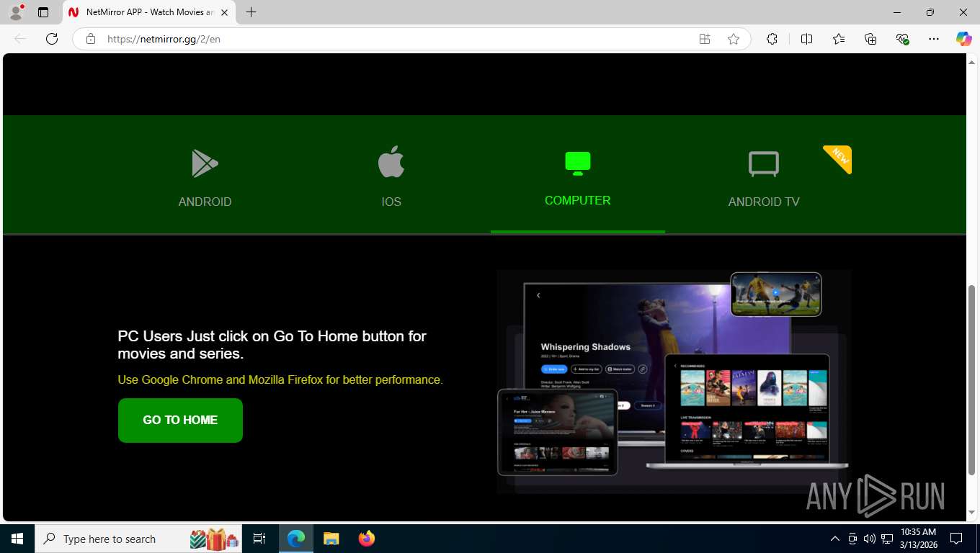Viewport: 980px width, 553px height.
Task: Open tab actions menu
Action: pyautogui.click(x=43, y=12)
